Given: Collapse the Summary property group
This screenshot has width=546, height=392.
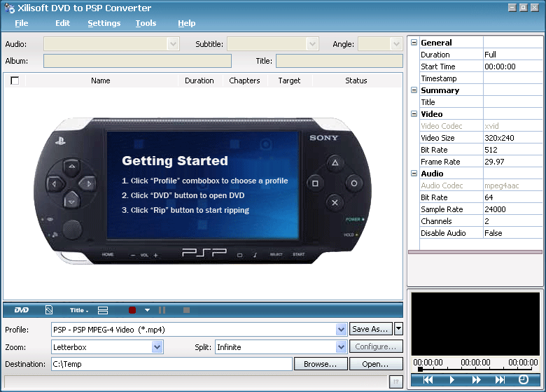Looking at the screenshot, I should coord(414,90).
